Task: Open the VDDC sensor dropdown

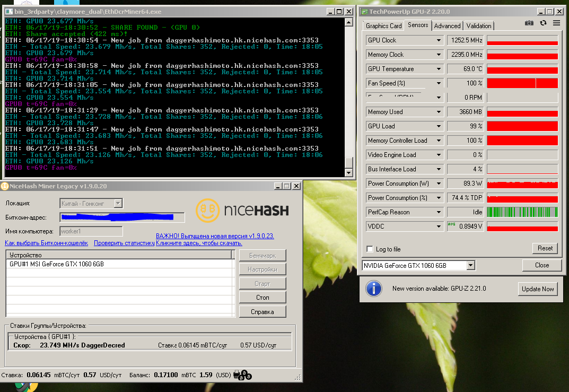Action: point(439,227)
